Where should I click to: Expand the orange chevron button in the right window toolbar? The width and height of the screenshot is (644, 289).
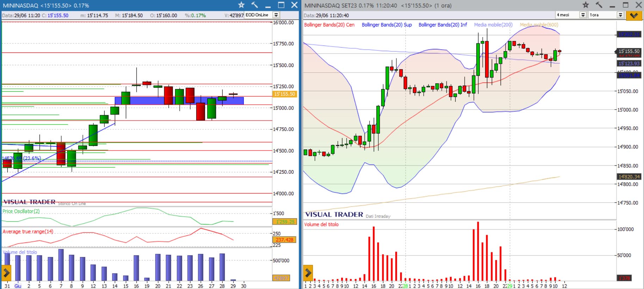point(633,15)
